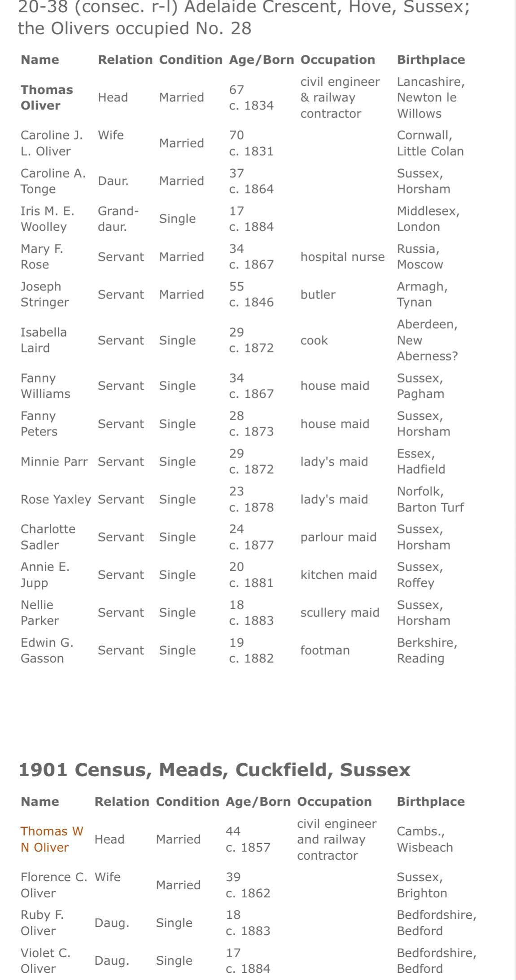Screen dimensions: 516x980
Task: Select the Florence C. Oliver name
Action: pyautogui.click(x=54, y=885)
